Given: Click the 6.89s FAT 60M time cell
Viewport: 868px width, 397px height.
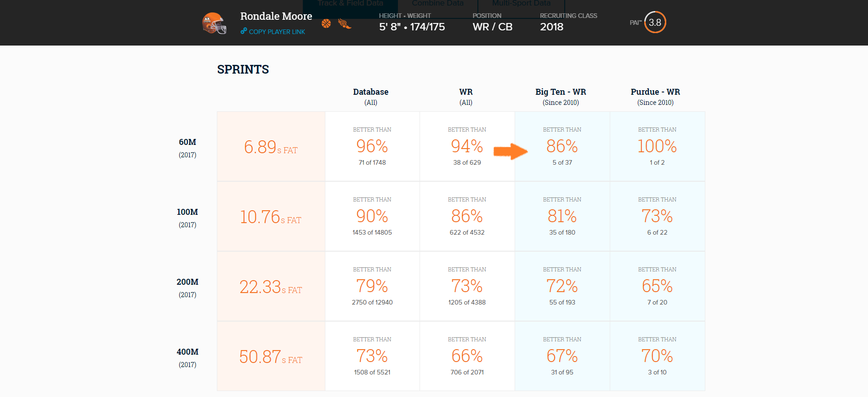Looking at the screenshot, I should coord(271,147).
